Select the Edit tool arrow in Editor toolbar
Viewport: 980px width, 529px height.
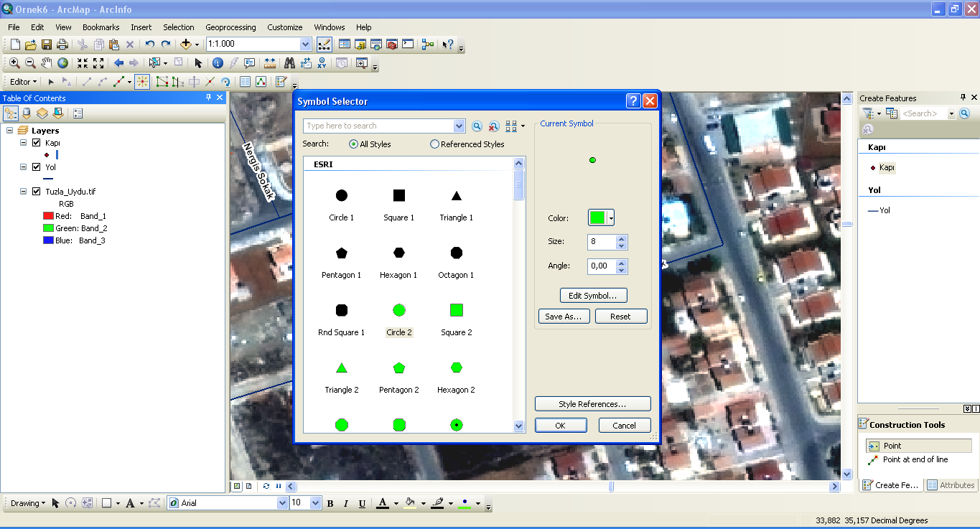tap(51, 82)
